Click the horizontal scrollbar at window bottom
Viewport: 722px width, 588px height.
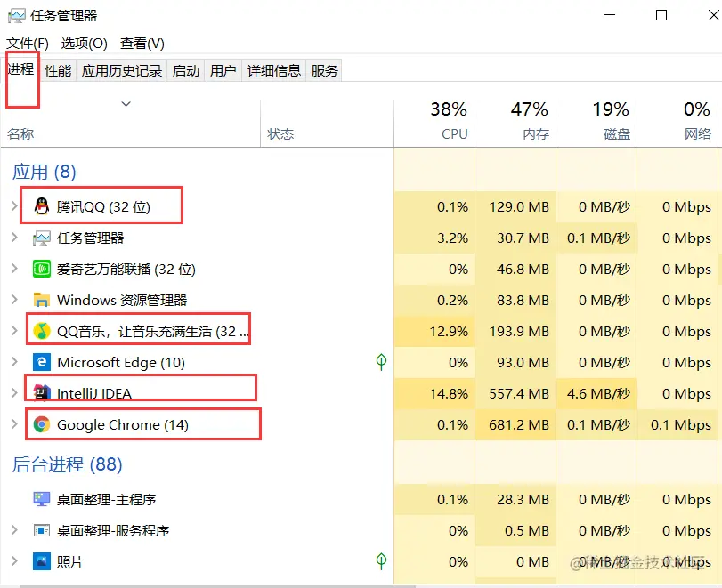coord(216,586)
